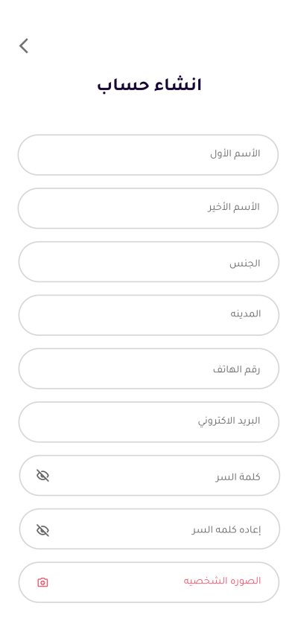298x644 pixels.
Task: Open the المدينه city picker field
Action: 148,315
